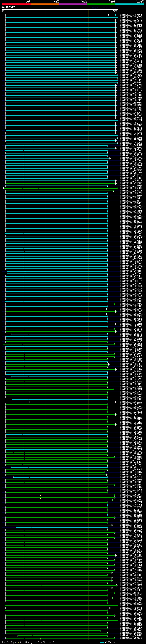Select the UniRef100_Q4UEJ3 label
Image resolution: width=146 pixels, height=644 pixels.
[x=131, y=329]
